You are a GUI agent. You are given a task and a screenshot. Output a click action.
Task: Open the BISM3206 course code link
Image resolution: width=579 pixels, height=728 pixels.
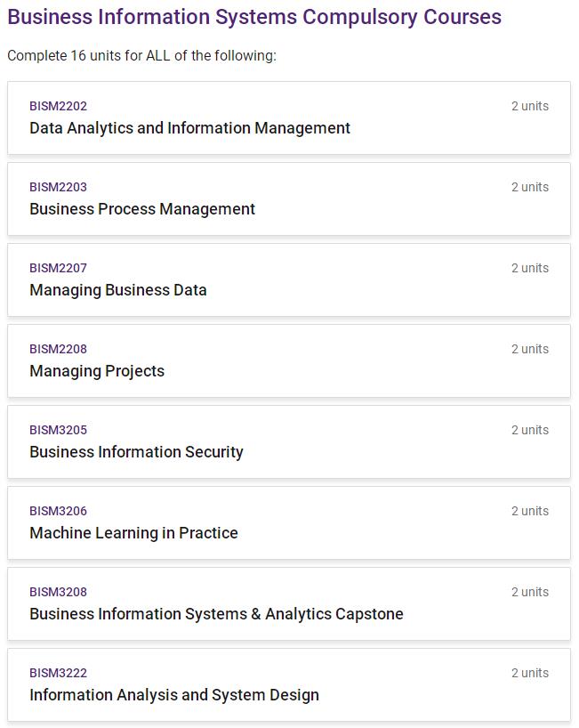[58, 511]
